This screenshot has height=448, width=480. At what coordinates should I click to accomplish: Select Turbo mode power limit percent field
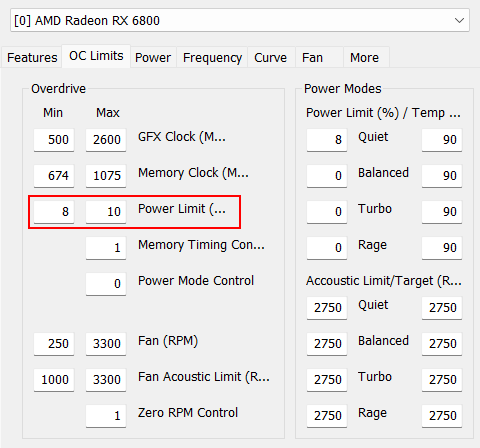coord(327,212)
